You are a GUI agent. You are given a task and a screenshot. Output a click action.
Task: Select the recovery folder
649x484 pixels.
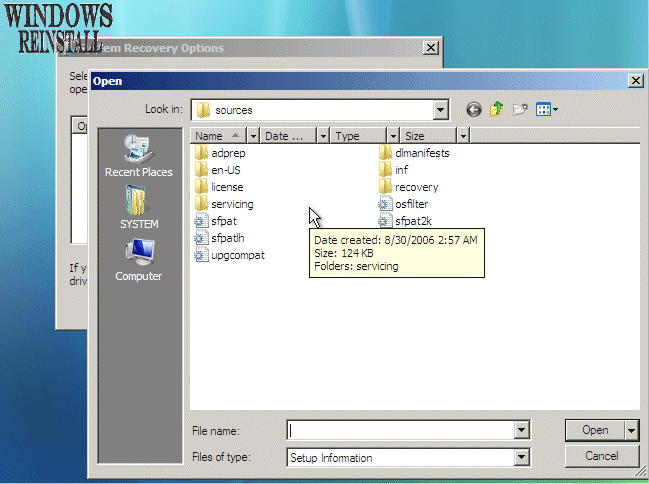coord(415,187)
